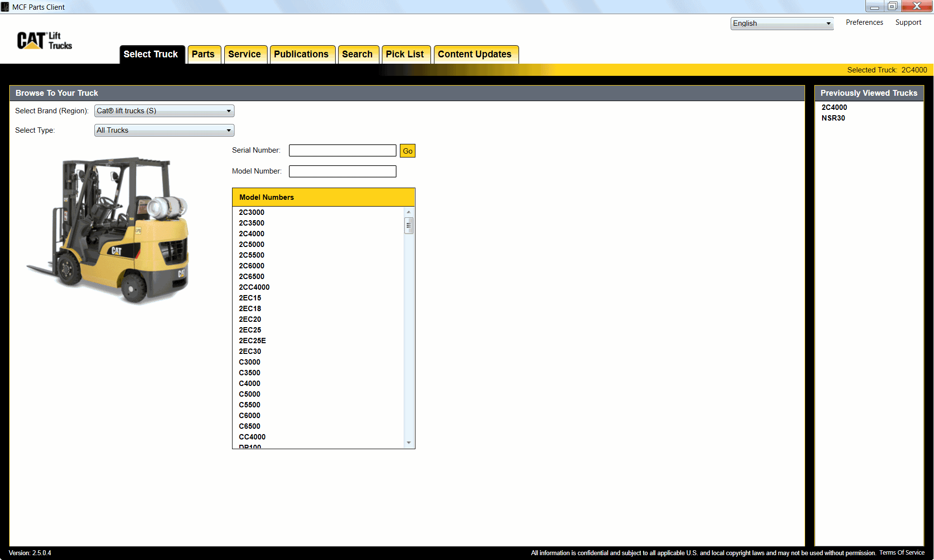Click inside the Model Number input field
This screenshot has width=934, height=560.
click(342, 171)
